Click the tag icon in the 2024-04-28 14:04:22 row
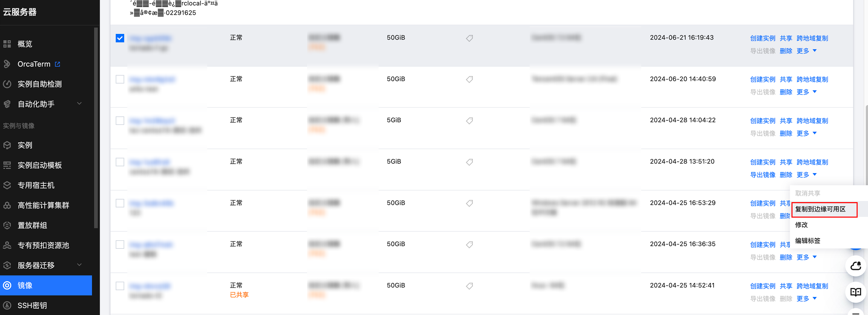Image resolution: width=868 pixels, height=315 pixels. (x=469, y=121)
